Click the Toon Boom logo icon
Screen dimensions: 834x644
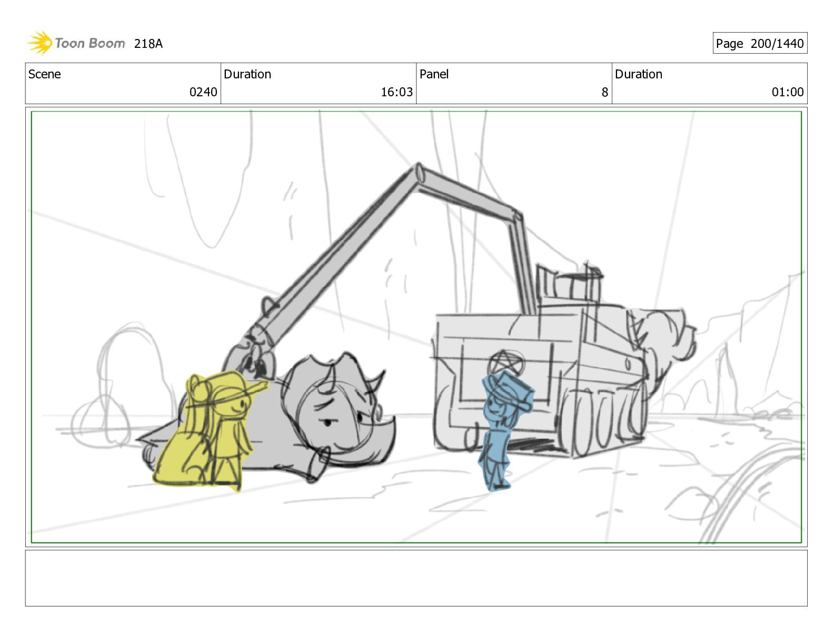pyautogui.click(x=40, y=43)
